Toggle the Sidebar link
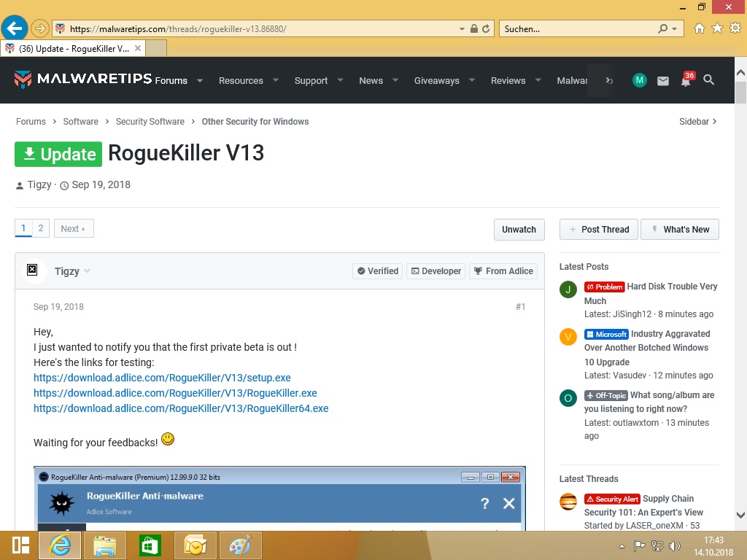Image resolution: width=747 pixels, height=560 pixels. click(x=698, y=122)
